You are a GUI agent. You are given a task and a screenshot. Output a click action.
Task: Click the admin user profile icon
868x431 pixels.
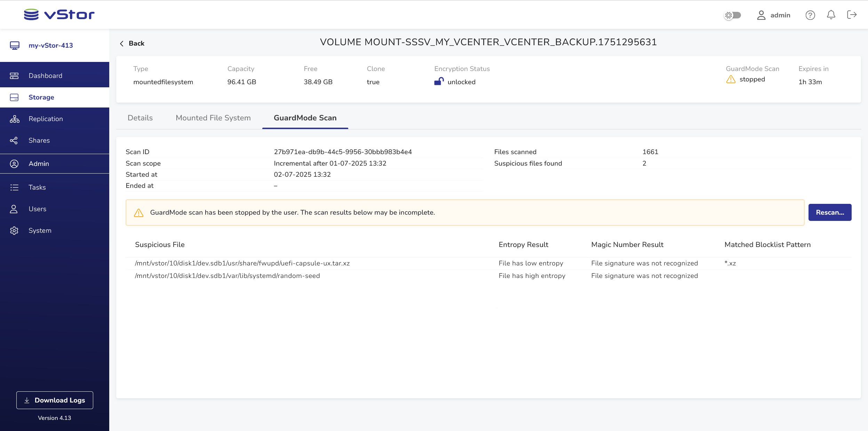tap(761, 15)
